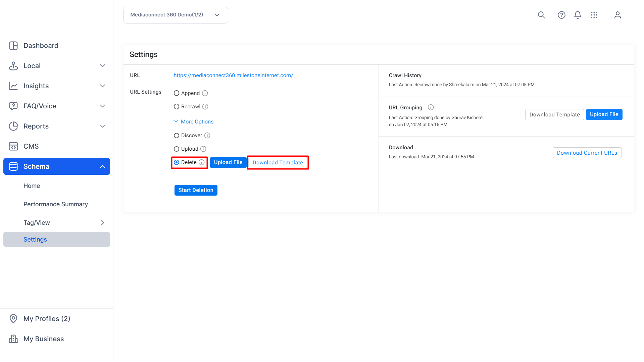Show info tooltip next to Discover
This screenshot has height=362, width=644.
tap(207, 136)
